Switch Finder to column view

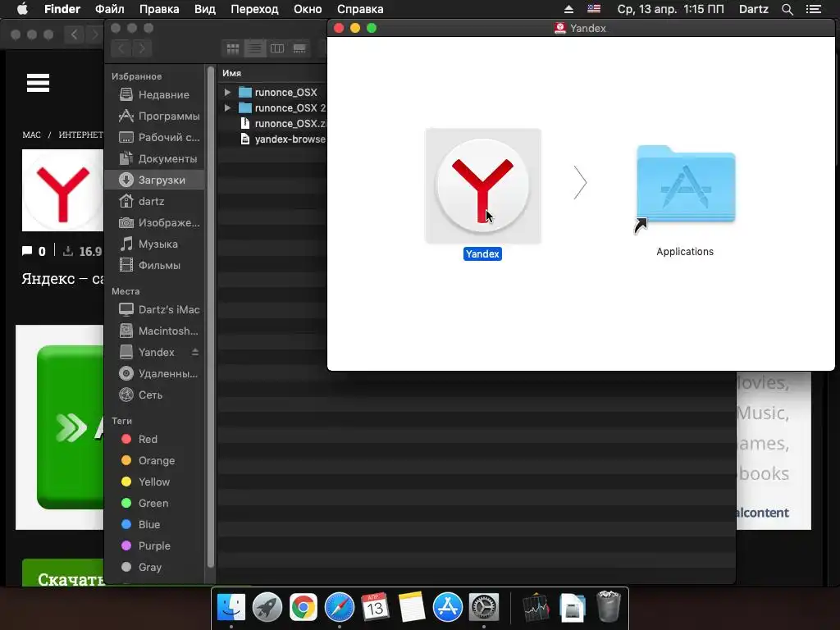click(277, 48)
